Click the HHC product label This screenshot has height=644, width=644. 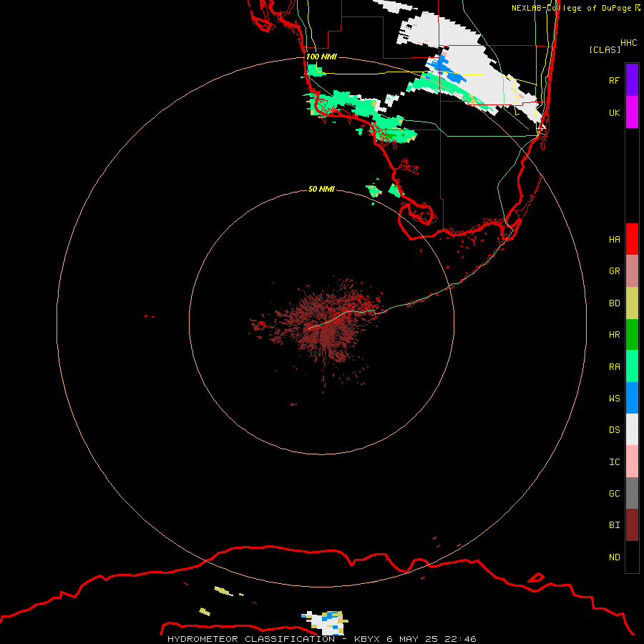pyautogui.click(x=628, y=43)
